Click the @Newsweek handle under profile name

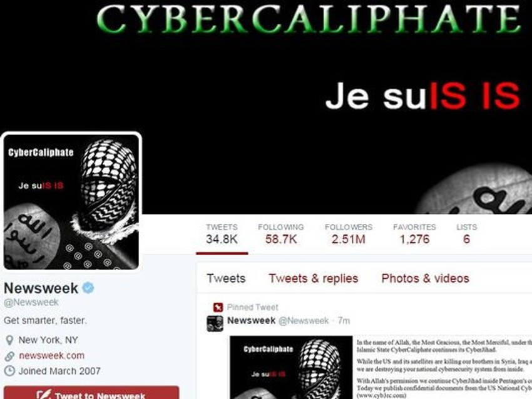point(31,302)
